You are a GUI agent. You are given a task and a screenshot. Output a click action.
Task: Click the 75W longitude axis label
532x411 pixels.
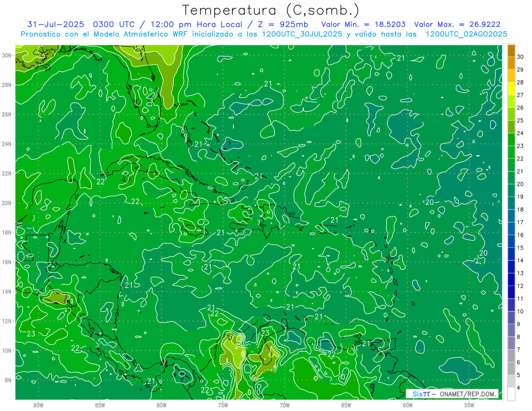click(223, 405)
